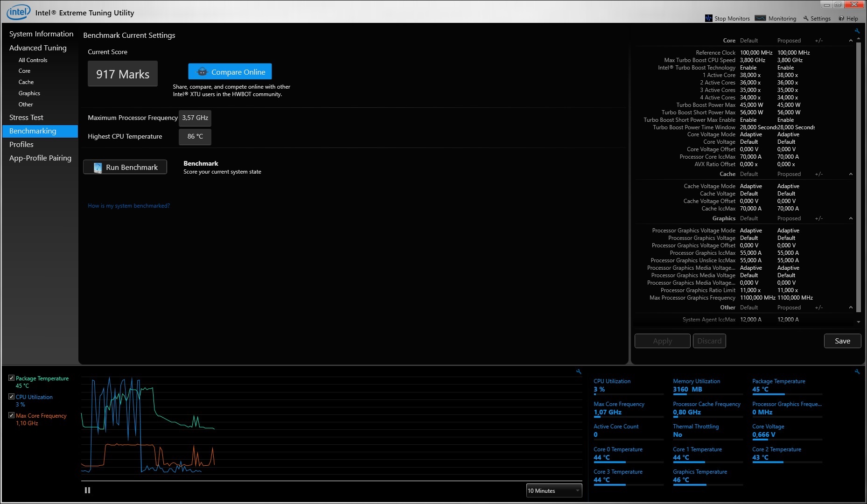This screenshot has height=504, width=867.
Task: Click Thermal Throttling No readout
Action: [x=707, y=431]
